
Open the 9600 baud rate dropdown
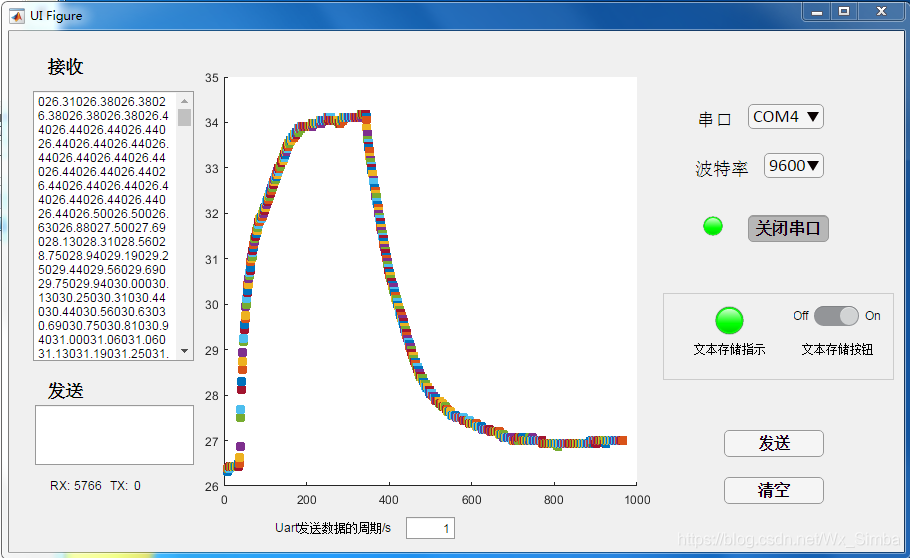[793, 166]
